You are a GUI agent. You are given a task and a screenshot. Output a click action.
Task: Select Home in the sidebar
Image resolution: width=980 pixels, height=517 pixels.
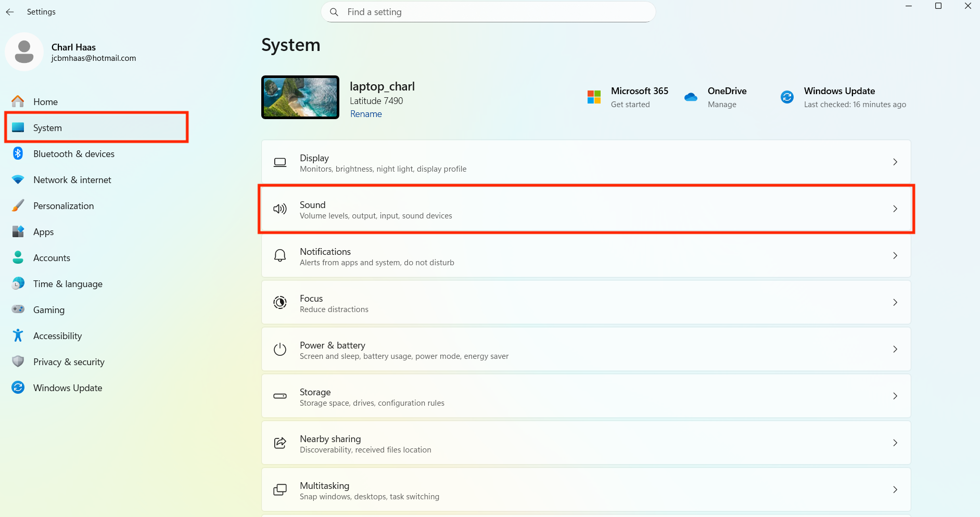[45, 101]
